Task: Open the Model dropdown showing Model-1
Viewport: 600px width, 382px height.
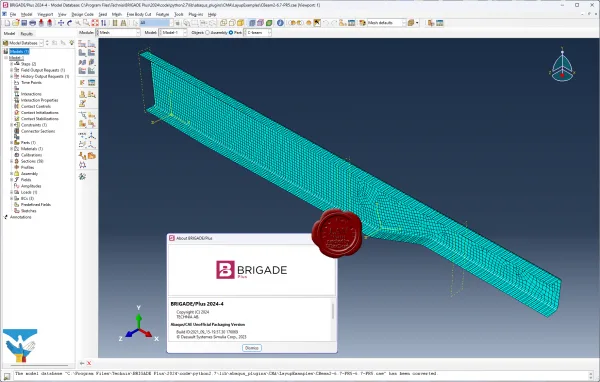Action: coord(173,33)
